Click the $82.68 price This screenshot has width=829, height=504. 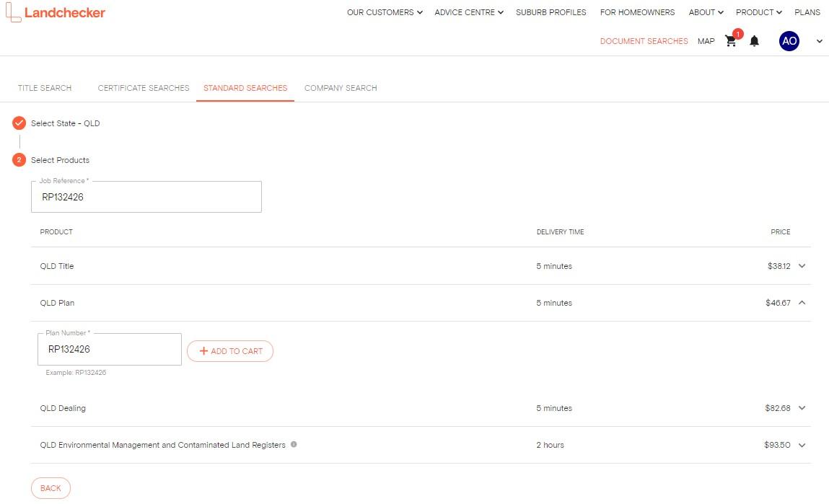(x=778, y=408)
